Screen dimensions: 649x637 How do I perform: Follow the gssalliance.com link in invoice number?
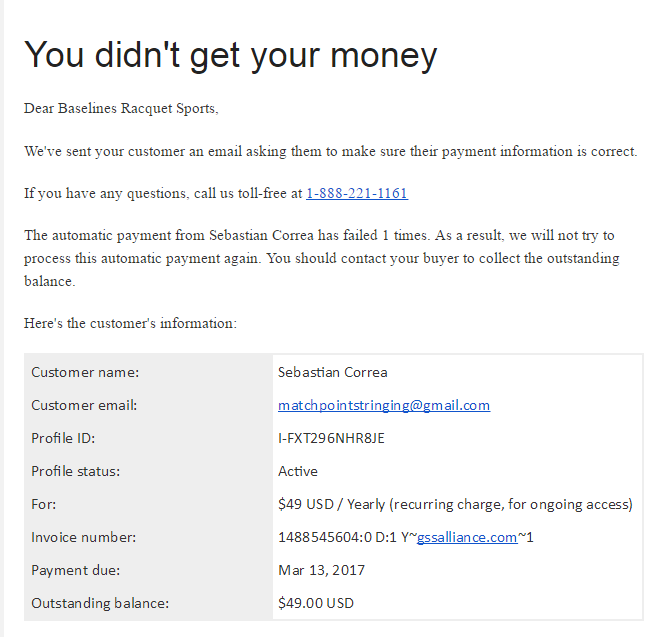(467, 537)
